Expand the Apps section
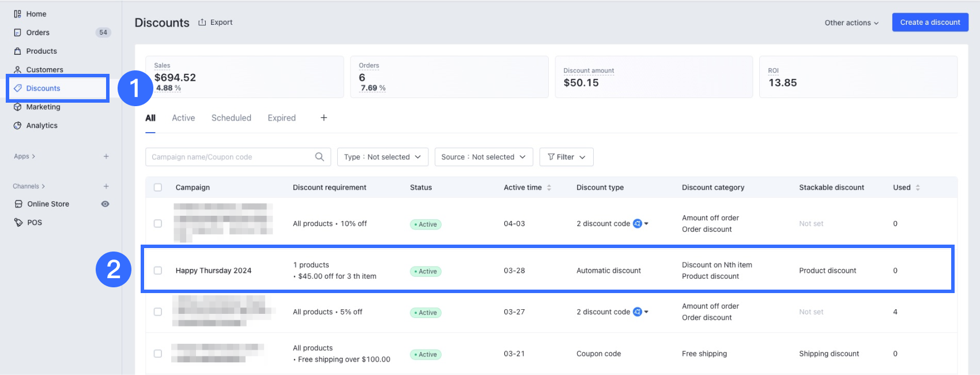 pos(25,156)
